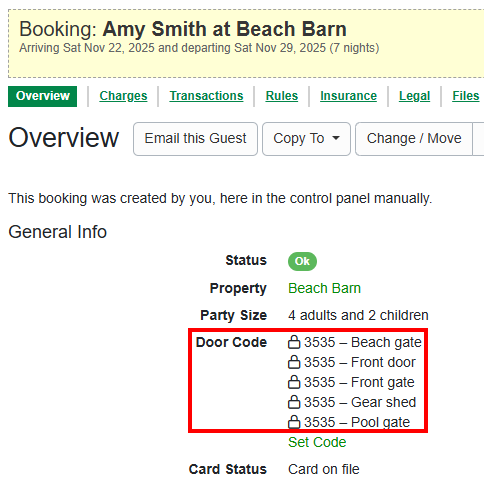Select the '3535 – Beach gate' door code text
Viewport: 484px width, 485px height.
[x=363, y=342]
